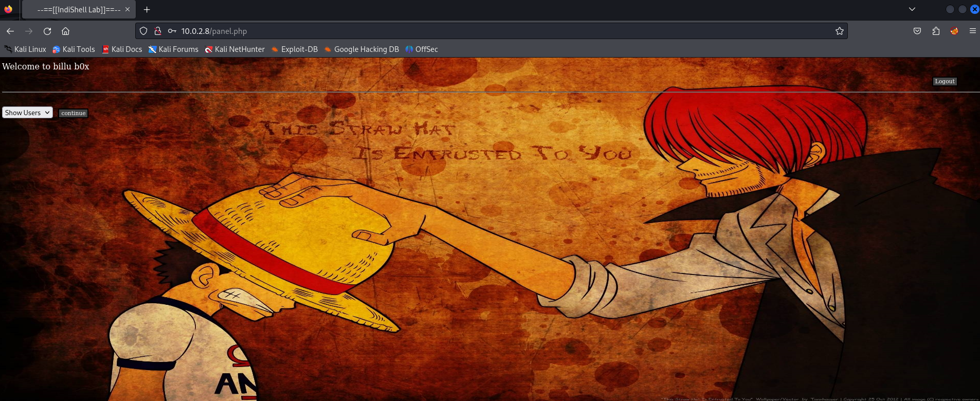The height and width of the screenshot is (401, 980).
Task: Open OffSec bookmark
Action: [422, 49]
